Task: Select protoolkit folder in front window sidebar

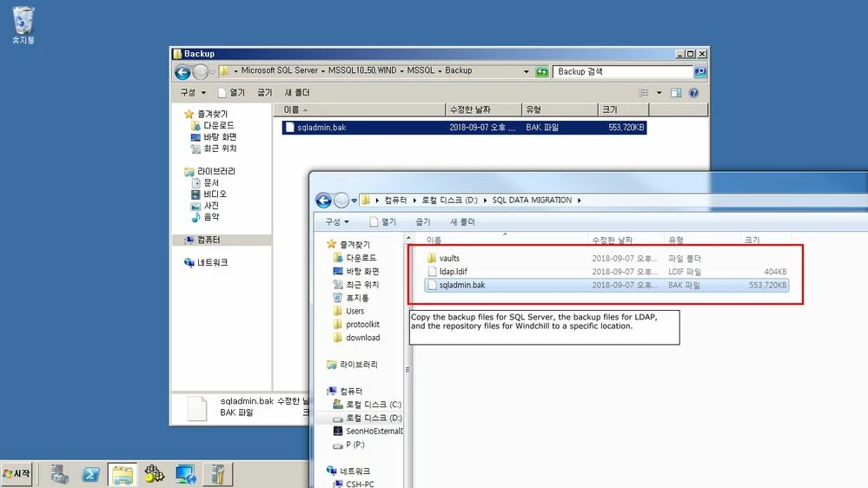Action: 356,324
